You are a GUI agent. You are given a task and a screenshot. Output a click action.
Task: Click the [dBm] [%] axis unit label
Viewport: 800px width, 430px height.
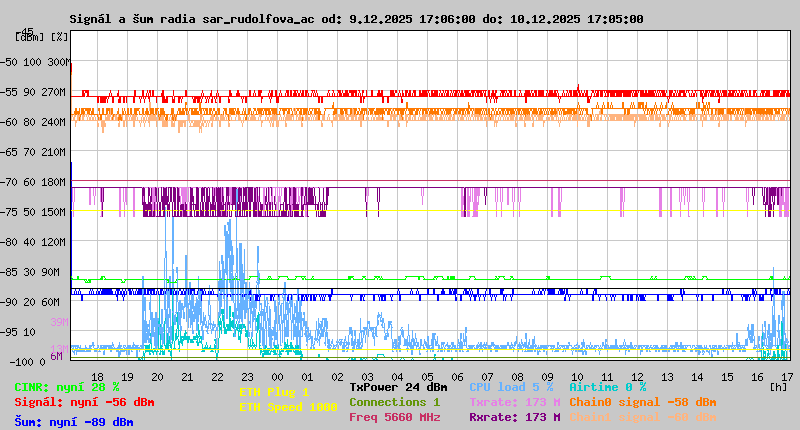42,36
